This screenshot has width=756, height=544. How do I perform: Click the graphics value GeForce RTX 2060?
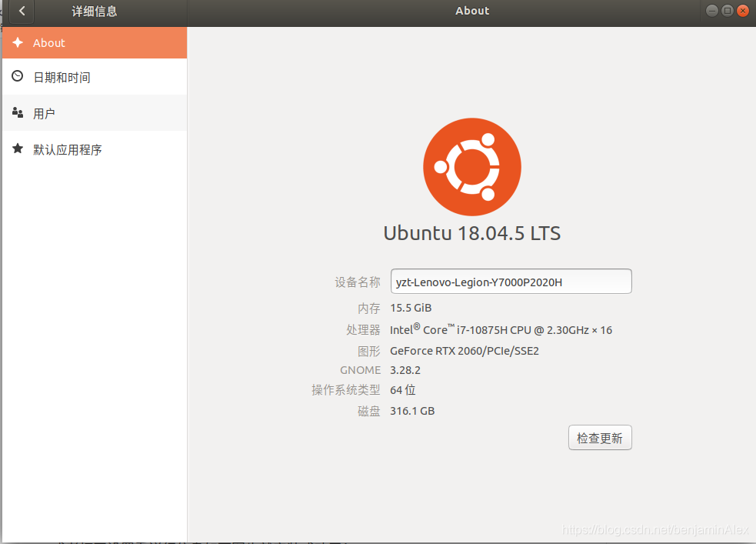pos(465,351)
